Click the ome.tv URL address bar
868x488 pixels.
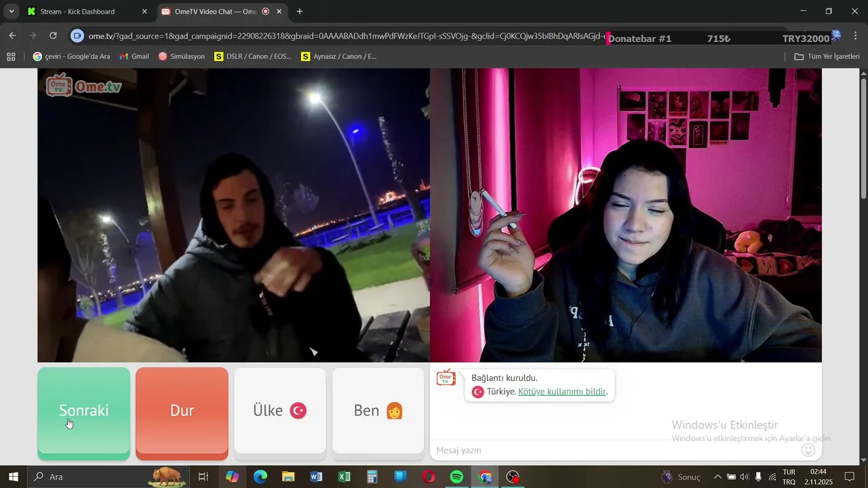click(346, 36)
